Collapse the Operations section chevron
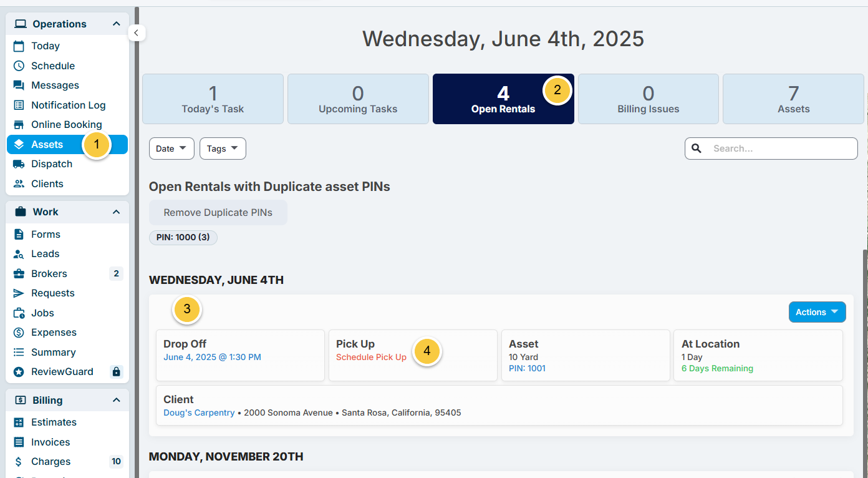The height and width of the screenshot is (478, 868). [117, 24]
